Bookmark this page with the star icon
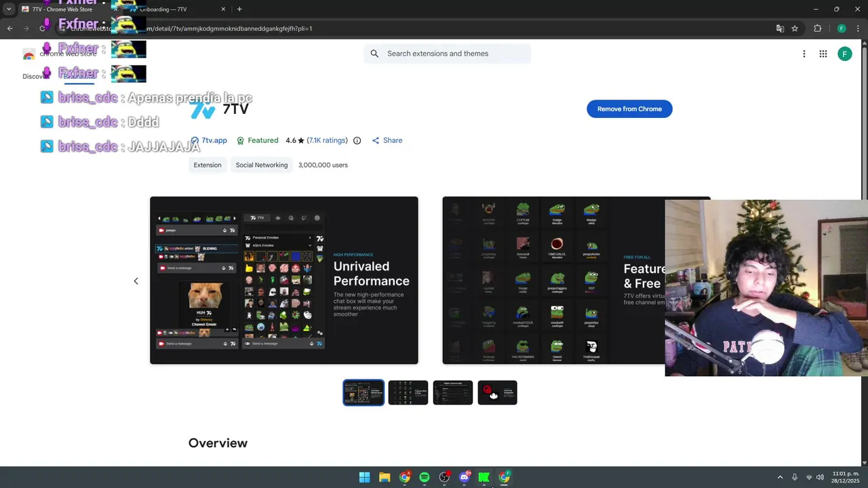 [x=795, y=28]
